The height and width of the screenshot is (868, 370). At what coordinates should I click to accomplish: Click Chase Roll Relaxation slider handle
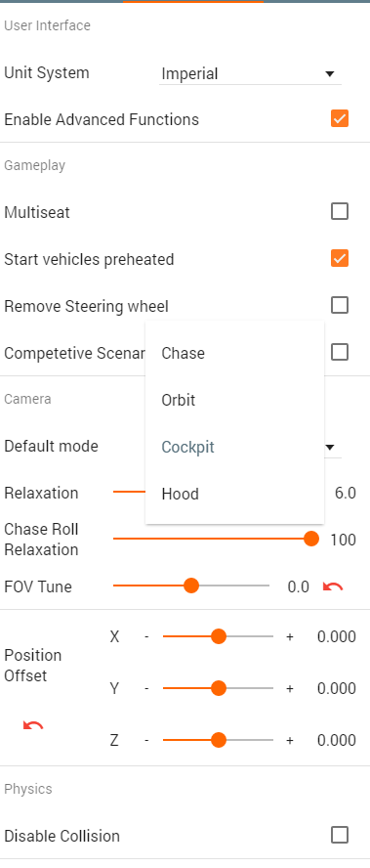pos(312,539)
